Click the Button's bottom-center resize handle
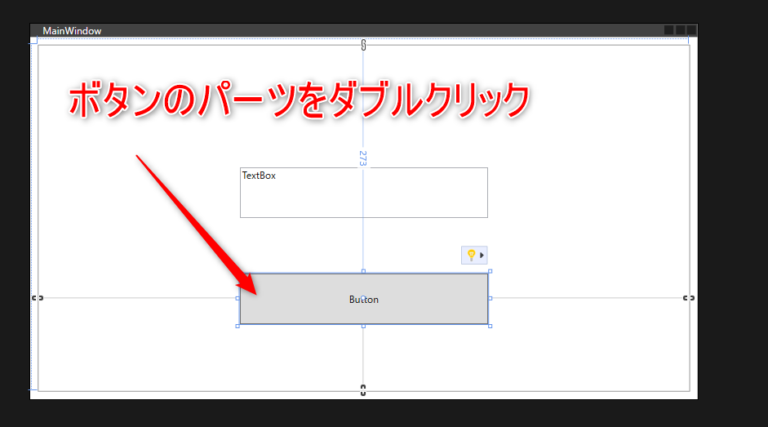 pos(363,325)
